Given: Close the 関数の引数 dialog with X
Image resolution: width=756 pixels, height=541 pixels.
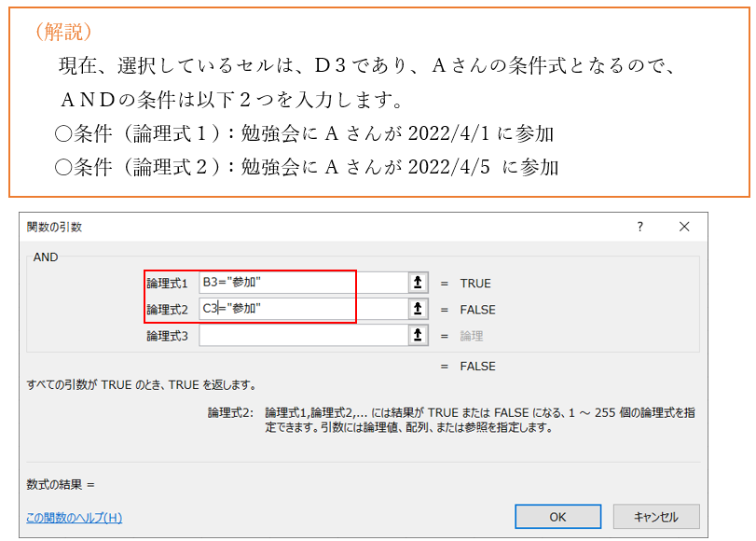Looking at the screenshot, I should click(x=684, y=227).
